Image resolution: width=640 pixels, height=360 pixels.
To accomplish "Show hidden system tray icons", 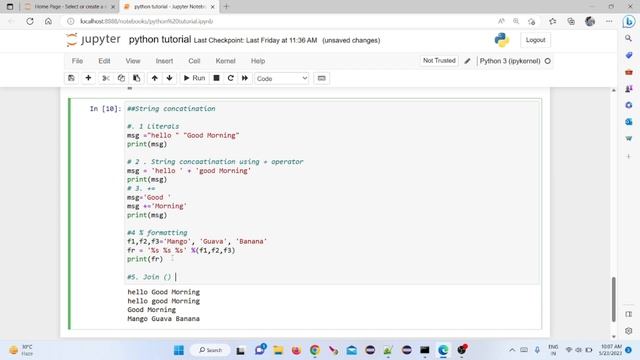I will click(512, 350).
